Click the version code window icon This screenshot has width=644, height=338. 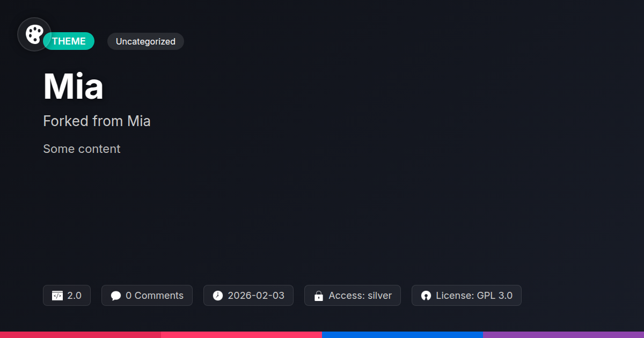[x=57, y=296]
